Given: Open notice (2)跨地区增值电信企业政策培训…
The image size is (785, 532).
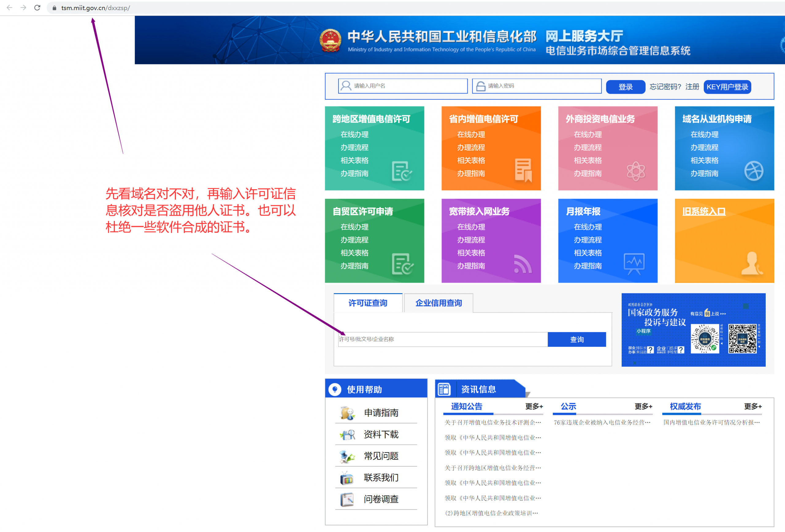Looking at the screenshot, I should click(492, 513).
